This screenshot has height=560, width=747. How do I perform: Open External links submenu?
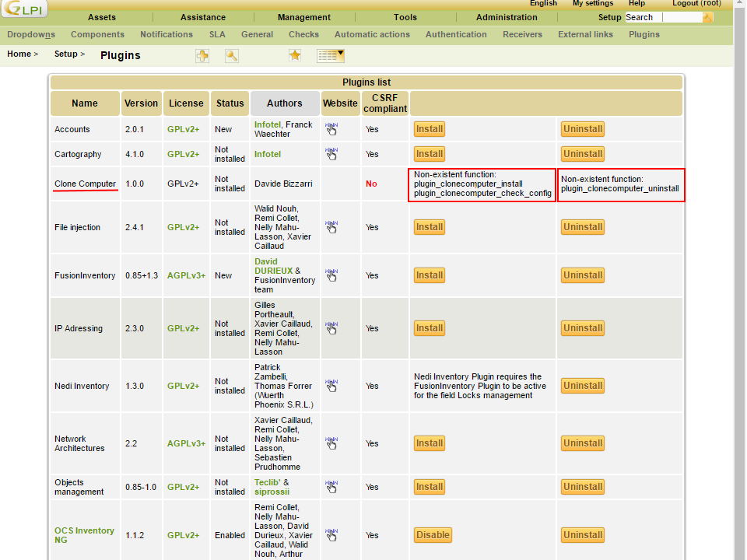(585, 34)
